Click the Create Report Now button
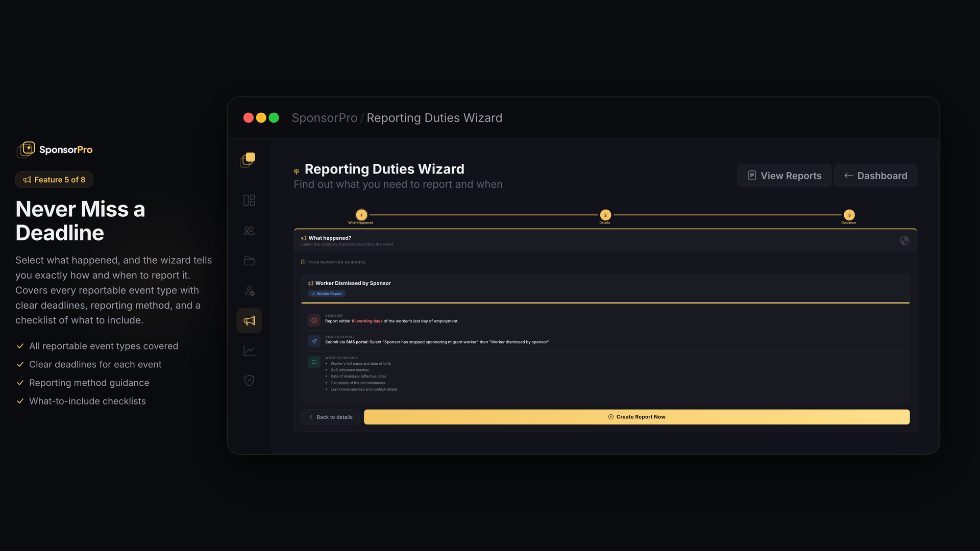The image size is (980, 551). point(636,417)
